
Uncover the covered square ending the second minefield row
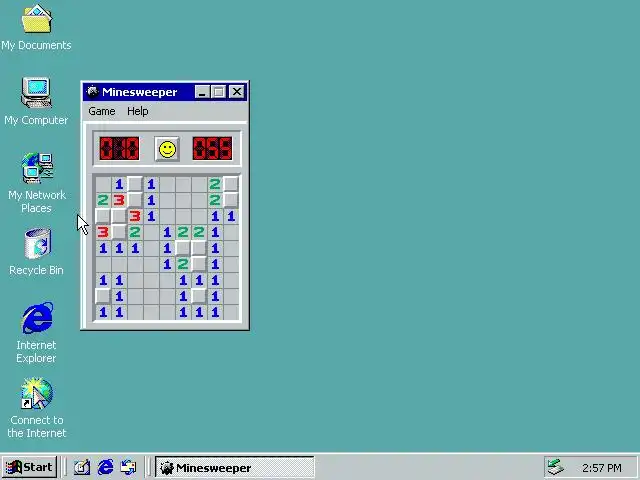click(x=231, y=200)
